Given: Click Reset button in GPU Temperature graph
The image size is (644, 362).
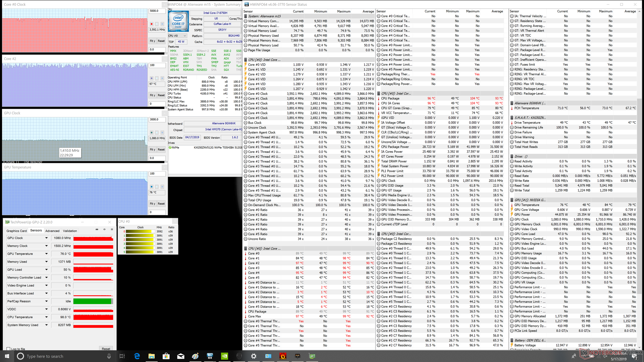Looking at the screenshot, I should (161, 203).
